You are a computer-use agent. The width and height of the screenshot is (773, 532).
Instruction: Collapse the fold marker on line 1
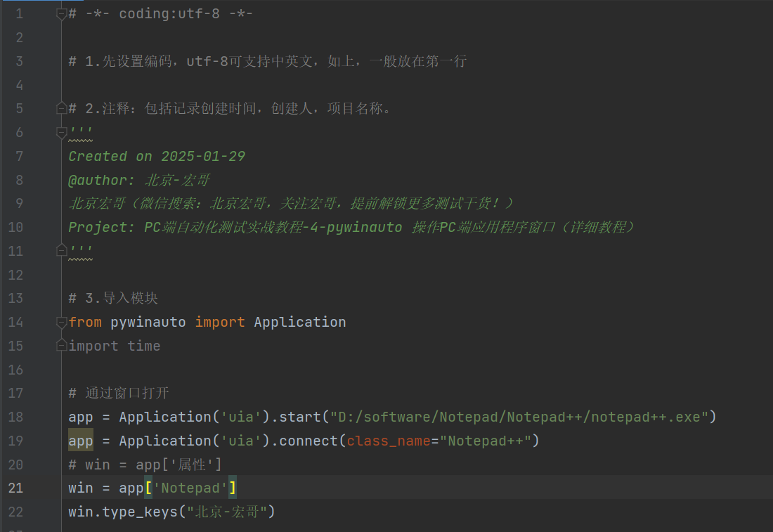(x=61, y=14)
